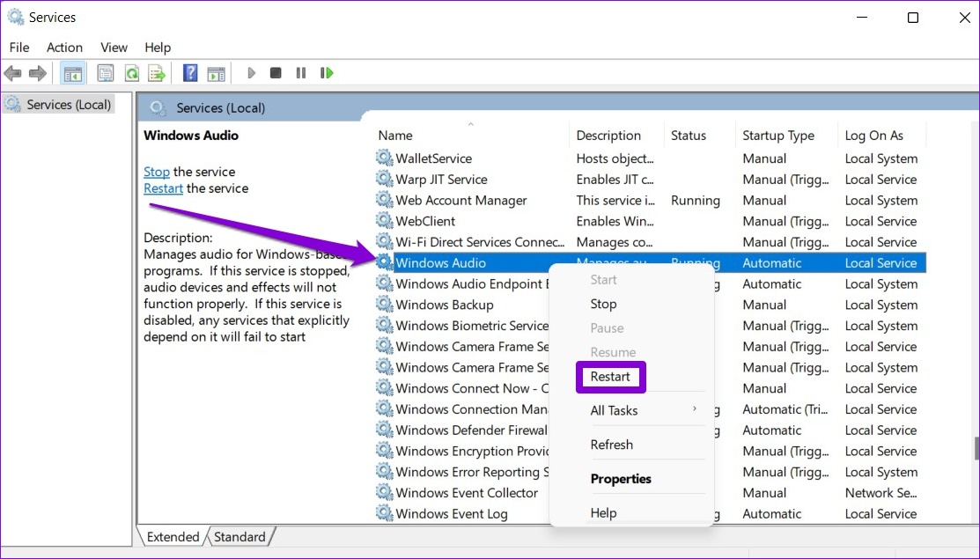Viewport: 980px width, 559px height.
Task: Select Services (Local) in the tree
Action: 69,105
